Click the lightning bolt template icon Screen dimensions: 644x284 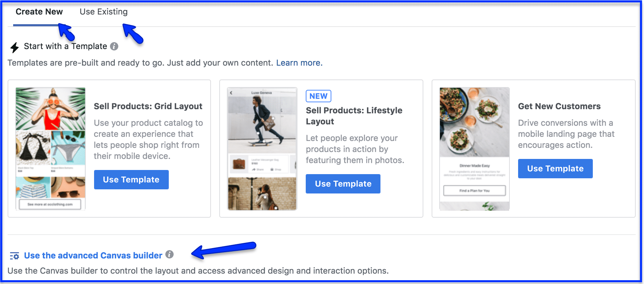[x=15, y=47]
